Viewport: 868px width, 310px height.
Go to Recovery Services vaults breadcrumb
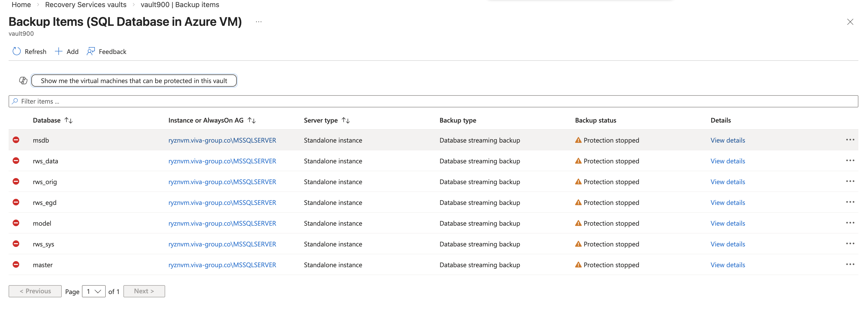85,5
